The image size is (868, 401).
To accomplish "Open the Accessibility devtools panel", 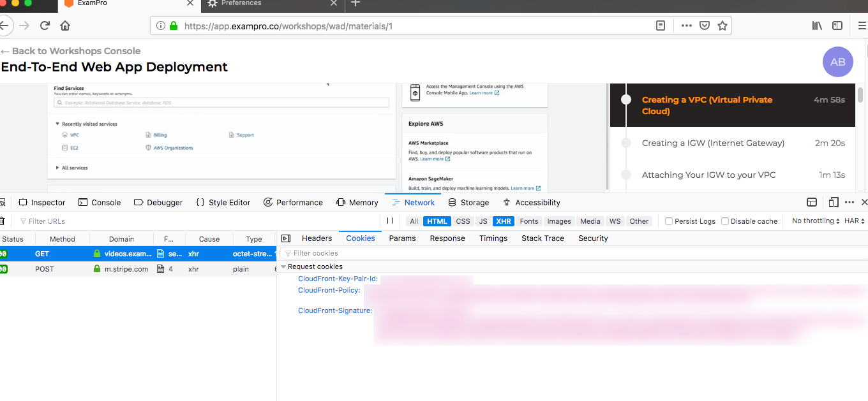I will tap(532, 202).
